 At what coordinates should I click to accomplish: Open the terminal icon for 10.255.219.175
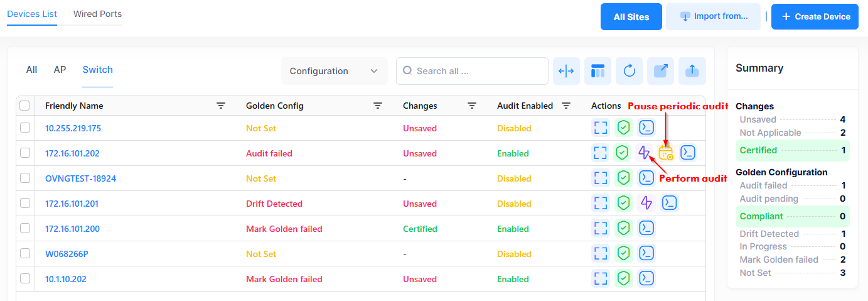(646, 128)
